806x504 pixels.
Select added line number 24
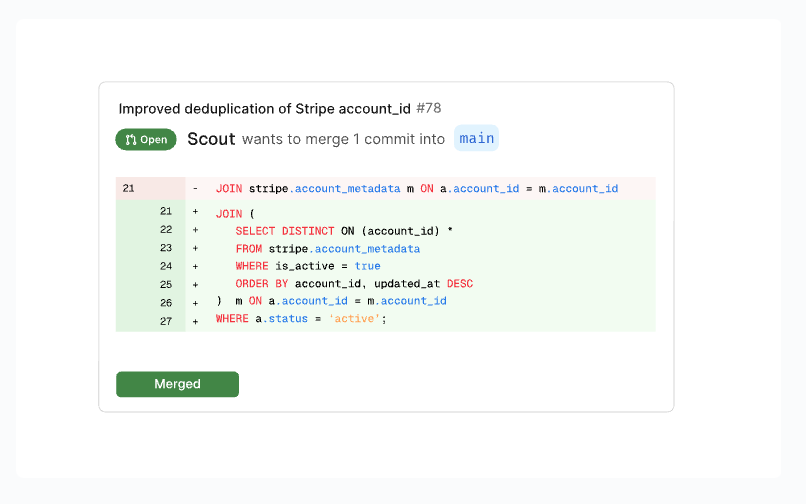click(166, 266)
